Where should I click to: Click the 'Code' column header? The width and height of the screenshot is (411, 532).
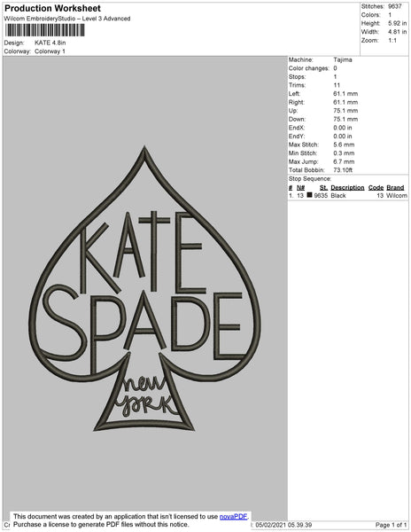[376, 187]
